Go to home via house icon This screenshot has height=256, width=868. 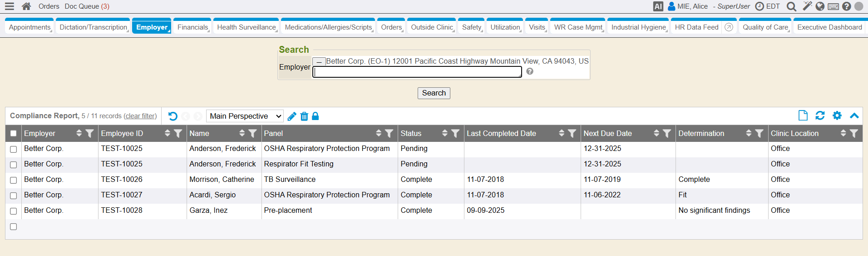[26, 6]
